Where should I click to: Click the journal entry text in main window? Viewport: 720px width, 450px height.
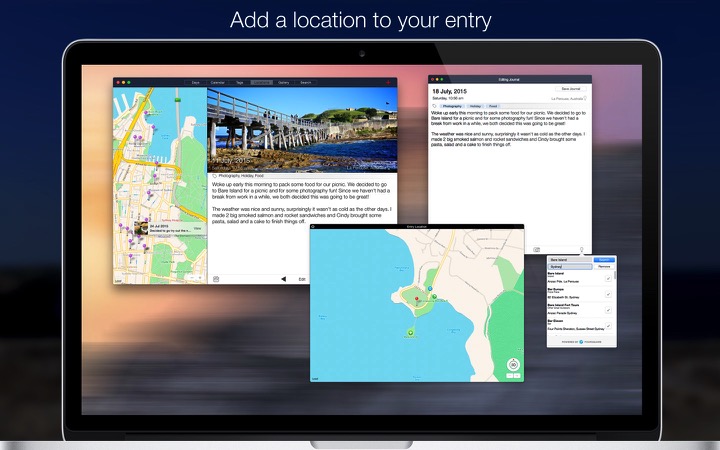click(302, 202)
